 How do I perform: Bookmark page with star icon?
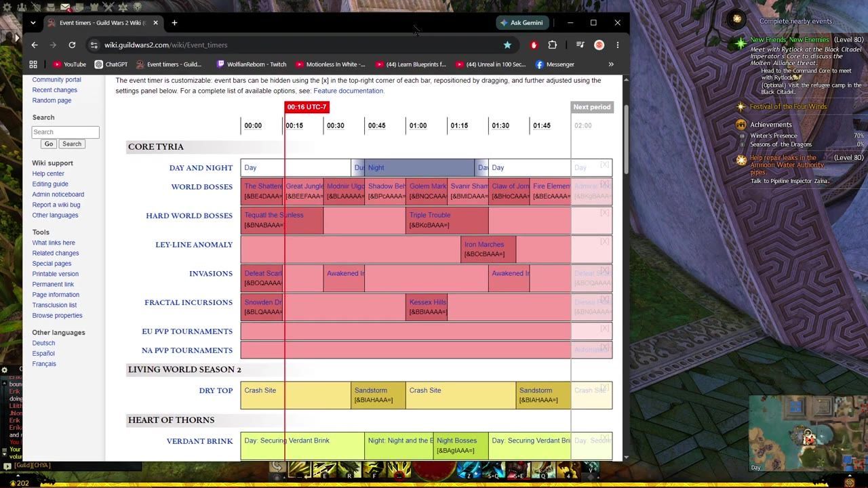507,45
